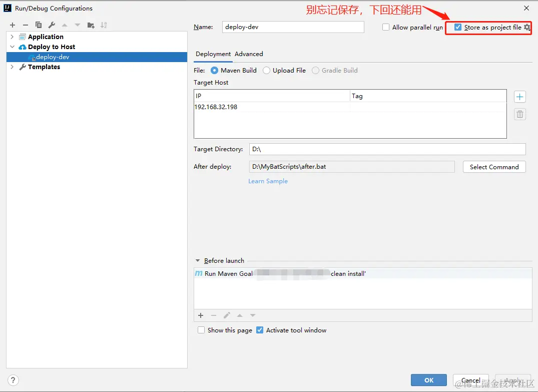Open edit templates wrench icon
This screenshot has width=538, height=392.
pyautogui.click(x=52, y=25)
